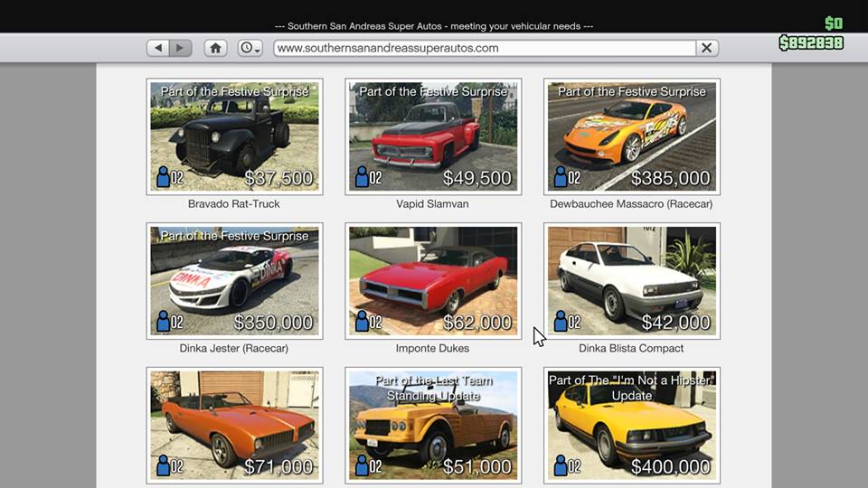The image size is (868, 488).
Task: Click the browser back arrow button
Action: point(160,48)
